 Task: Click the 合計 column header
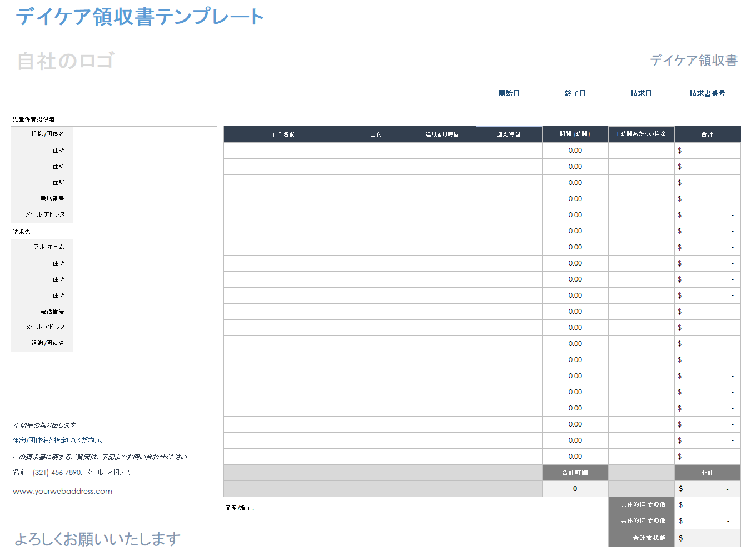coord(708,134)
